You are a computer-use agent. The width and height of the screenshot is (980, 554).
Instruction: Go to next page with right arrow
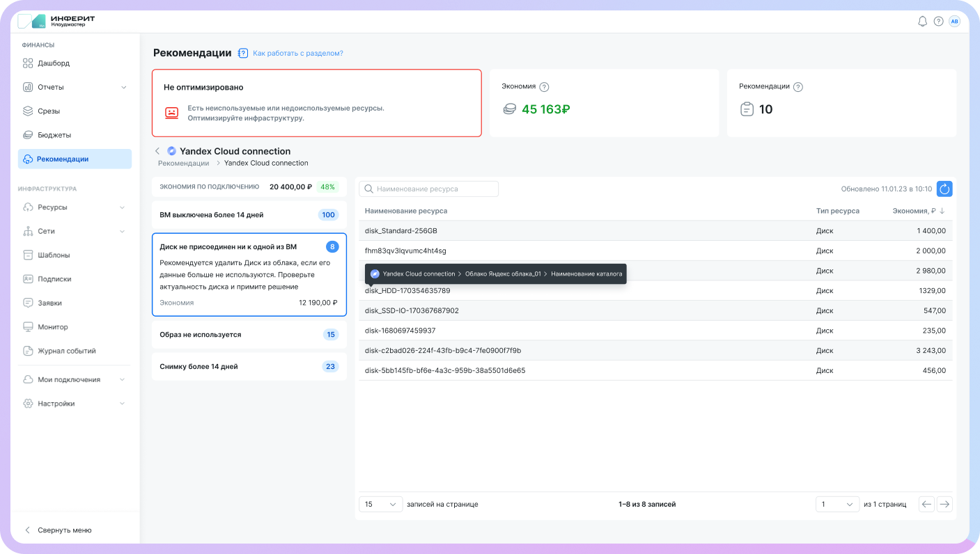coord(944,505)
